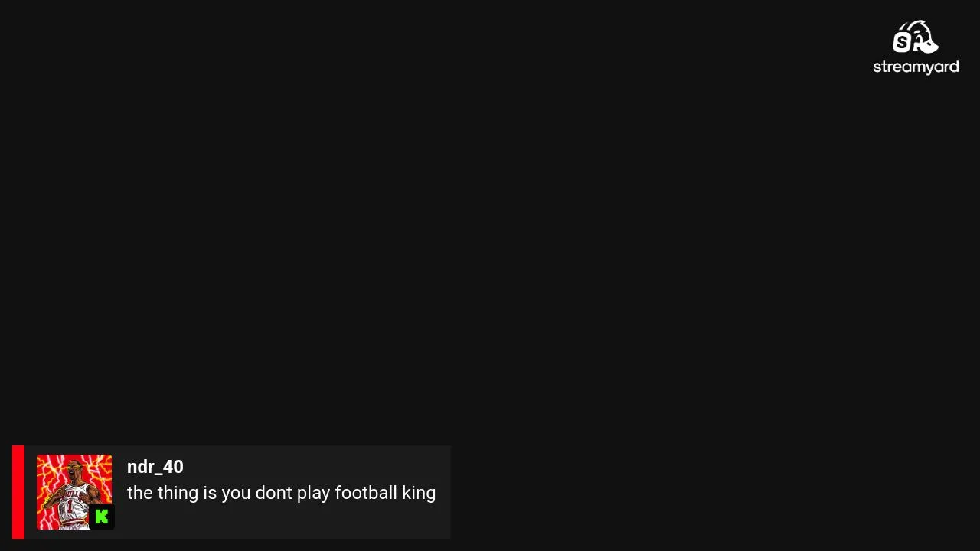The width and height of the screenshot is (980, 551).
Task: Click the blank banner area right of ndr_40
Action: tap(314, 467)
